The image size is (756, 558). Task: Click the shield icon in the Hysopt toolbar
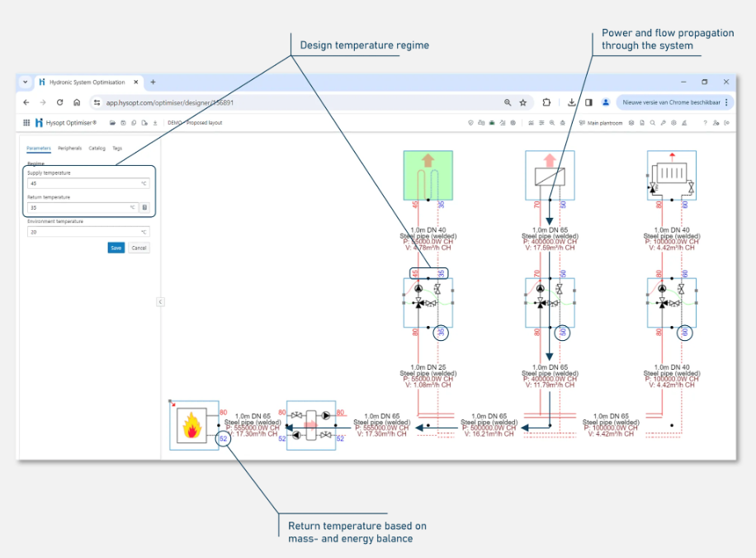[x=470, y=123]
